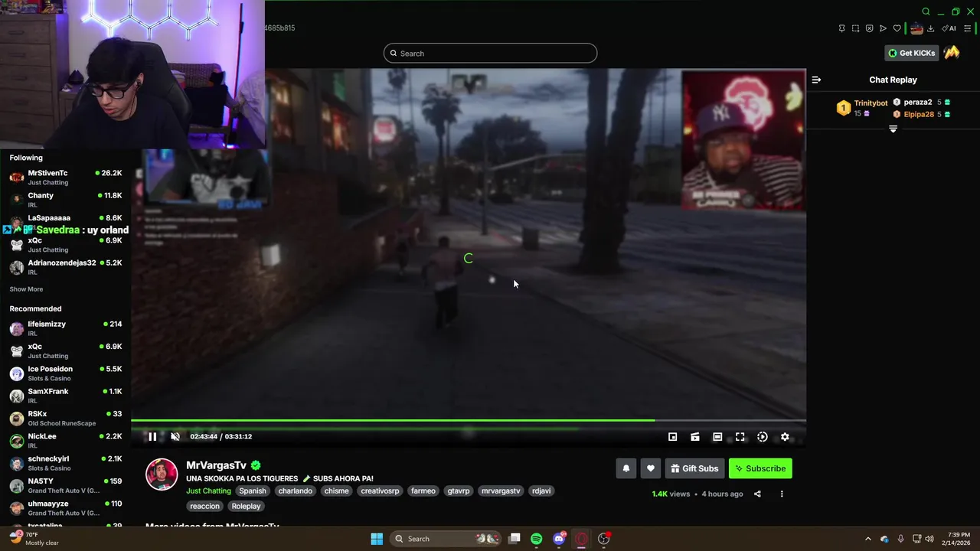Click the ad blocker shield icon
The height and width of the screenshot is (551, 980).
[x=869, y=28]
